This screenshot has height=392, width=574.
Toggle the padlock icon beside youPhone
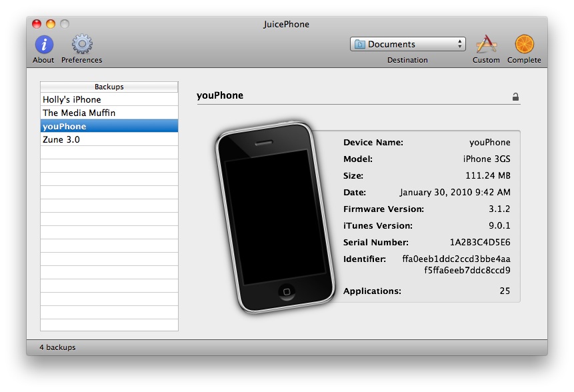[x=515, y=97]
